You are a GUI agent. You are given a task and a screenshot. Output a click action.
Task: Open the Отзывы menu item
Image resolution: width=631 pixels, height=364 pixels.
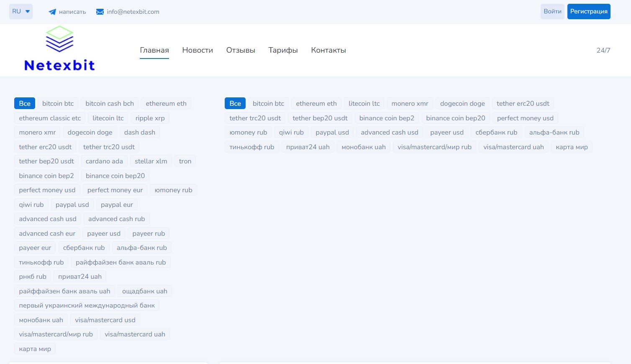[241, 50]
